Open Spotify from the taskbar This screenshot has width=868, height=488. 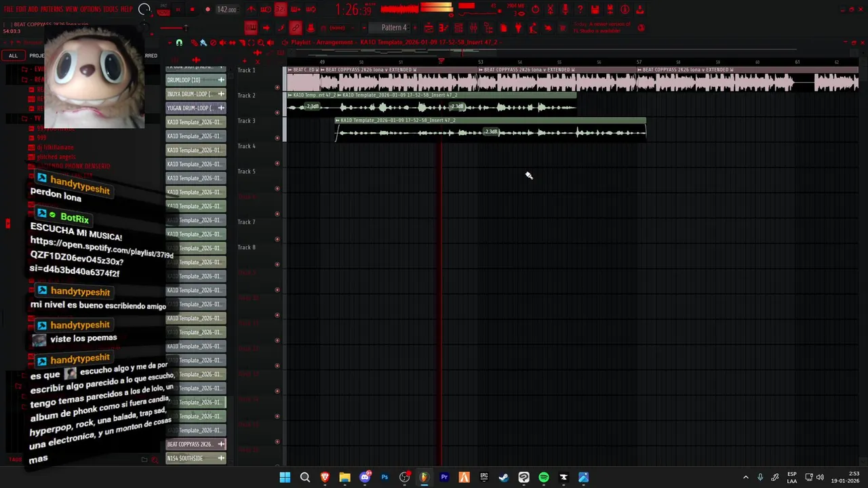(543, 477)
